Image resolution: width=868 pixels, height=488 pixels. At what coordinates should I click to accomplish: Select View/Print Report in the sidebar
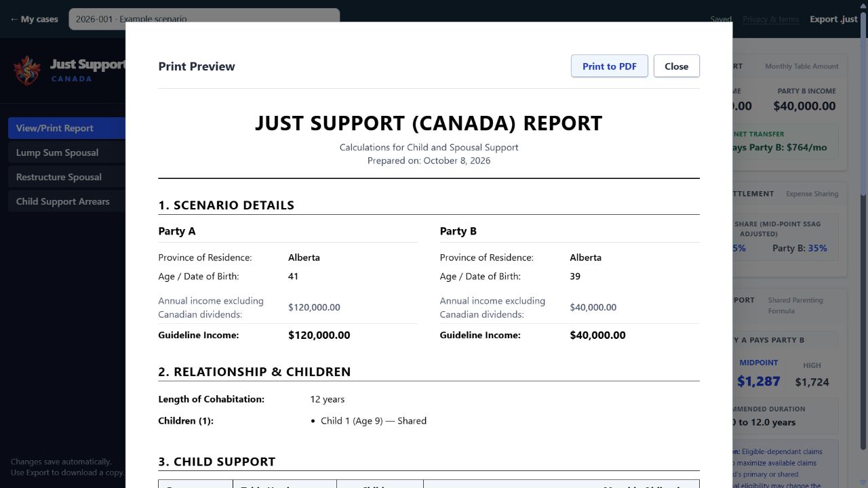click(x=66, y=128)
